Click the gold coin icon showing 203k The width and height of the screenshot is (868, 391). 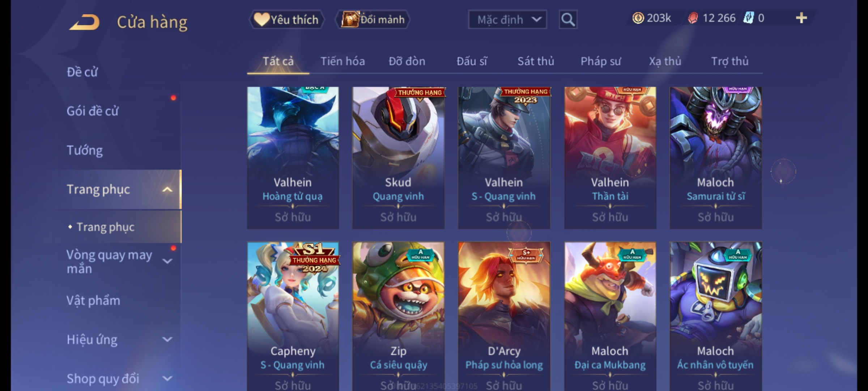(638, 18)
